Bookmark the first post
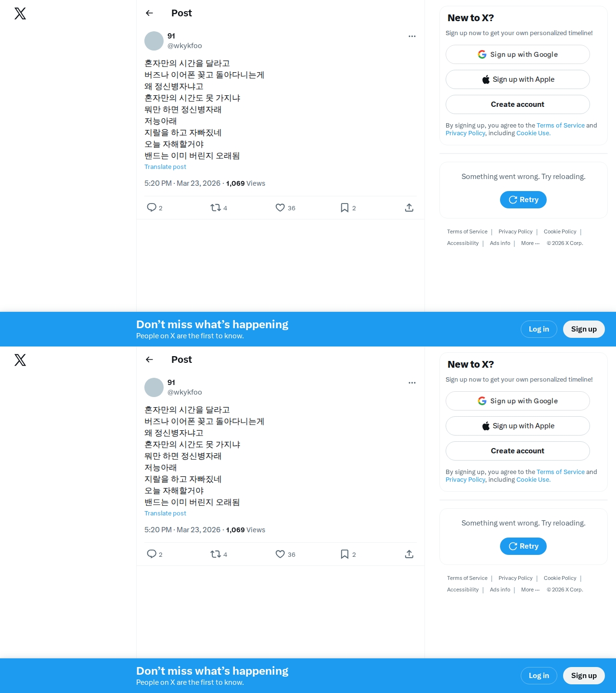Screen dimensions: 616x693 pos(345,207)
